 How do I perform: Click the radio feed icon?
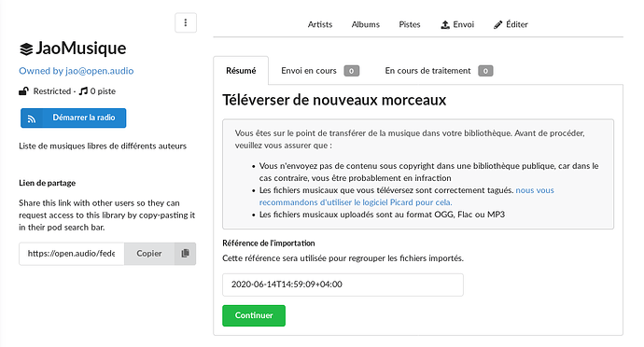(x=32, y=118)
